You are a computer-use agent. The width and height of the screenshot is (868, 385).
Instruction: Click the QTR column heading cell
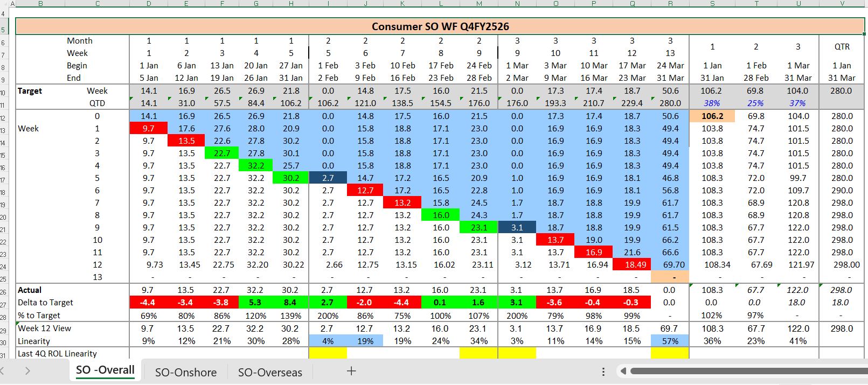coord(842,47)
